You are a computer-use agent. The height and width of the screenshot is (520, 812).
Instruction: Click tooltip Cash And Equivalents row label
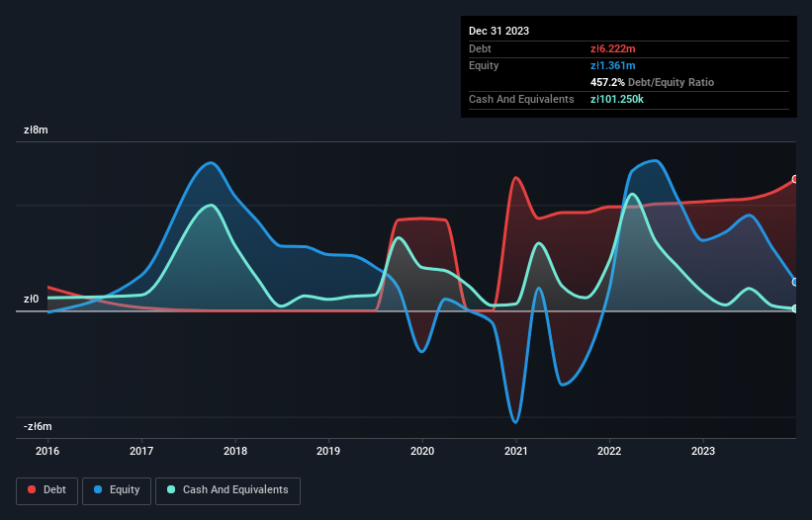pos(521,99)
